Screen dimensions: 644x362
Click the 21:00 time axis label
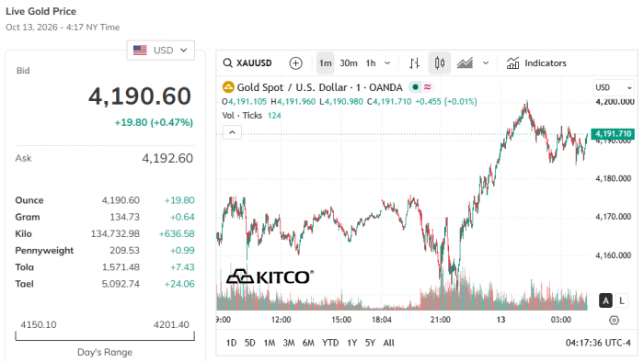pyautogui.click(x=441, y=320)
